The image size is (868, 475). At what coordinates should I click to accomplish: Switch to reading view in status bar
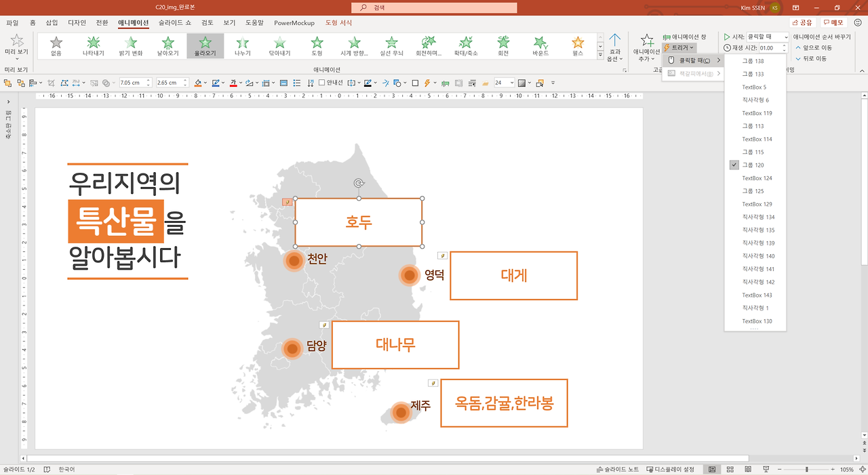747,469
